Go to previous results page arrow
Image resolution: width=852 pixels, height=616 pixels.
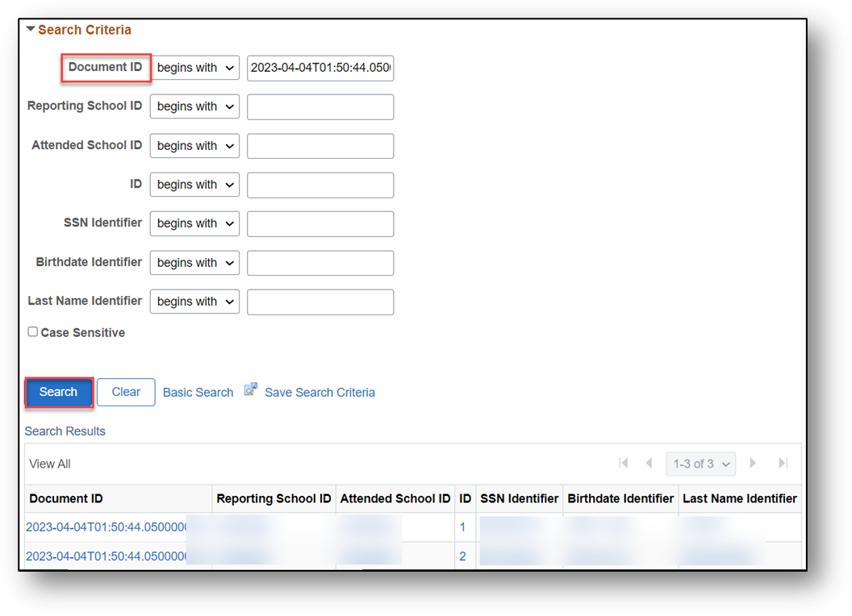[649, 464]
